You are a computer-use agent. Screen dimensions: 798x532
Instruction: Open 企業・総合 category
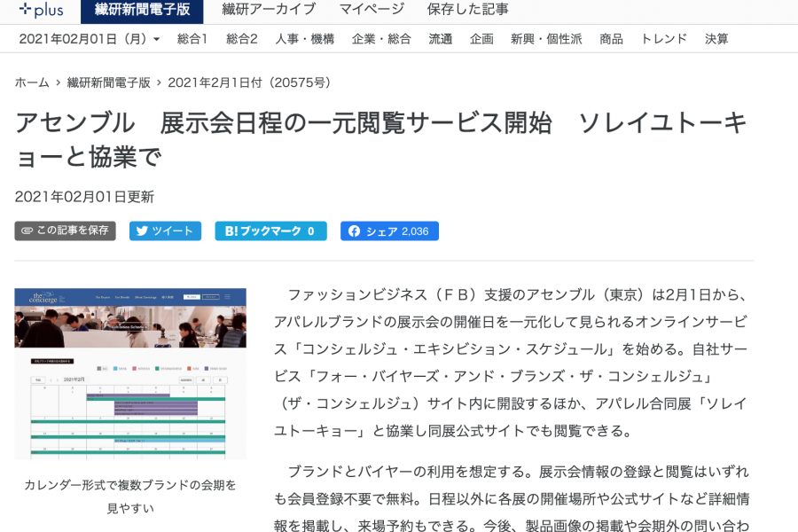click(381, 39)
